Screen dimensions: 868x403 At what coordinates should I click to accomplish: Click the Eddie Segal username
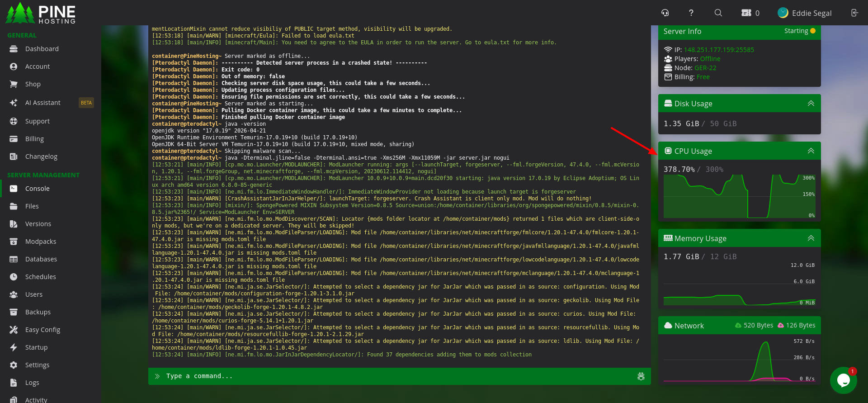click(811, 13)
